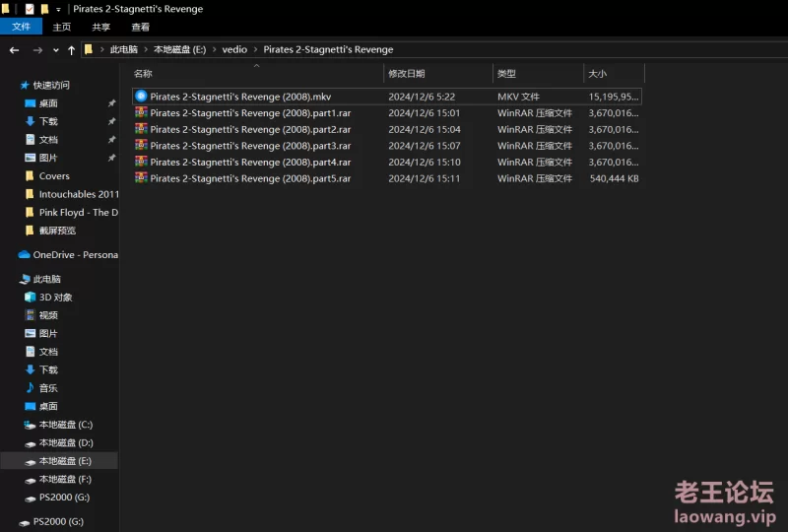
Task: Click the MKV 文件 type cell
Action: click(518, 97)
